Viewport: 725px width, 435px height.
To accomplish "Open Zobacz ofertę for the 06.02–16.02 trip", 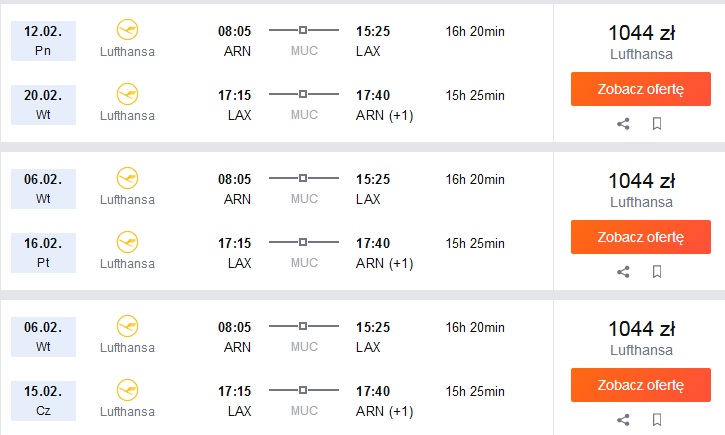I will point(640,237).
